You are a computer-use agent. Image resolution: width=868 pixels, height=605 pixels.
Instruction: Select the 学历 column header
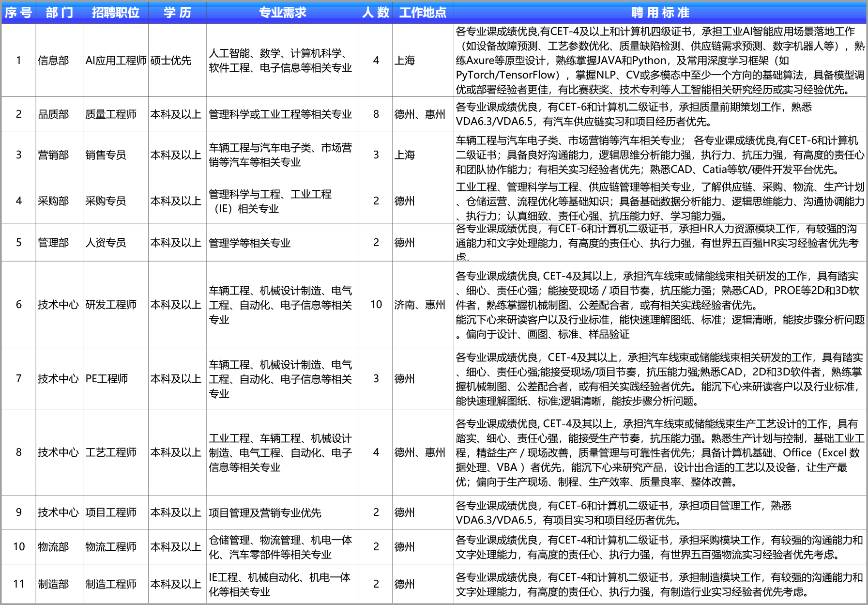(x=177, y=13)
